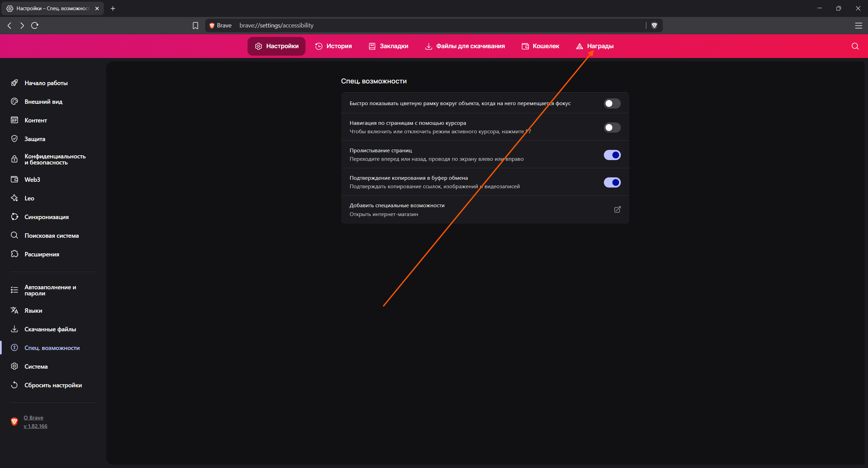Switch to the История tab
868x468 pixels.
coord(333,46)
